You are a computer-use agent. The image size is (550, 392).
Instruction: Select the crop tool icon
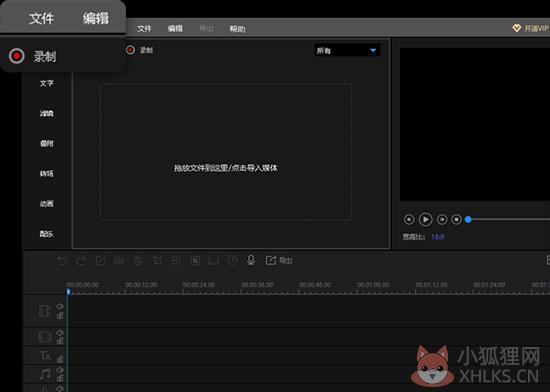157,261
